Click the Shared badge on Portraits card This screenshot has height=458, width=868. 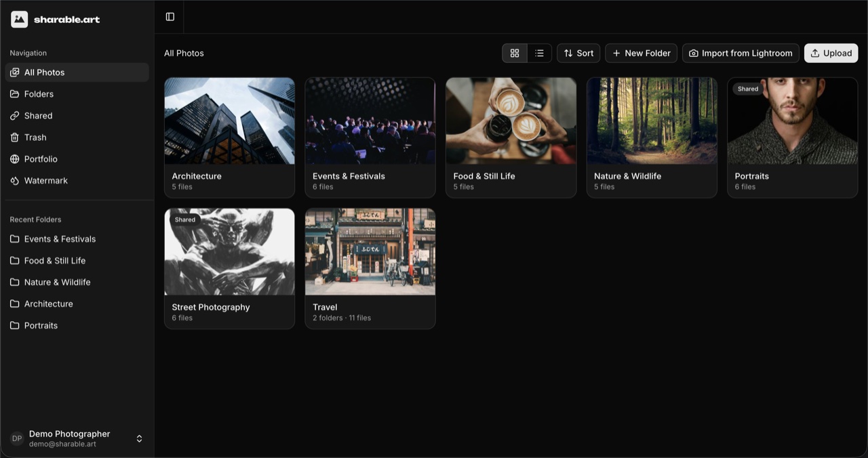(748, 89)
